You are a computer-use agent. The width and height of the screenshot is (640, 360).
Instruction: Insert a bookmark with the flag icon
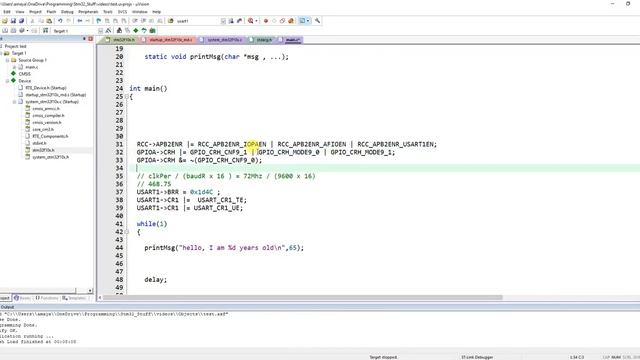(x=98, y=21)
